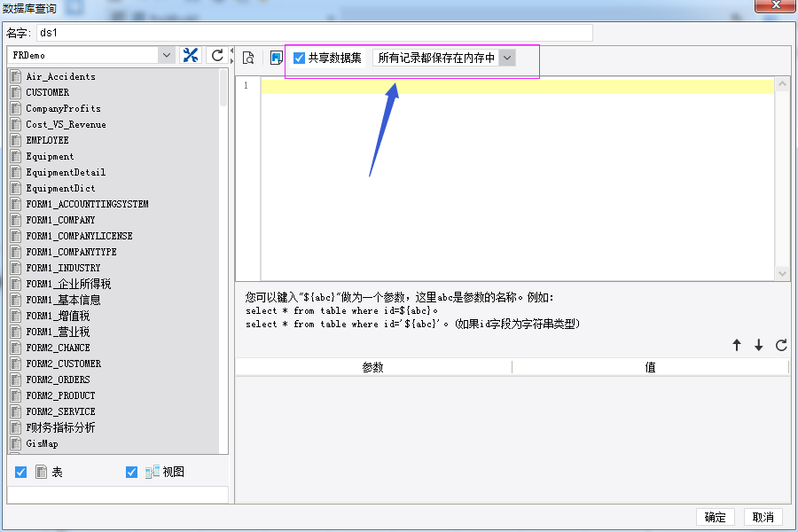
Task: Select the F财务指标分析 table
Action: [x=60, y=427]
